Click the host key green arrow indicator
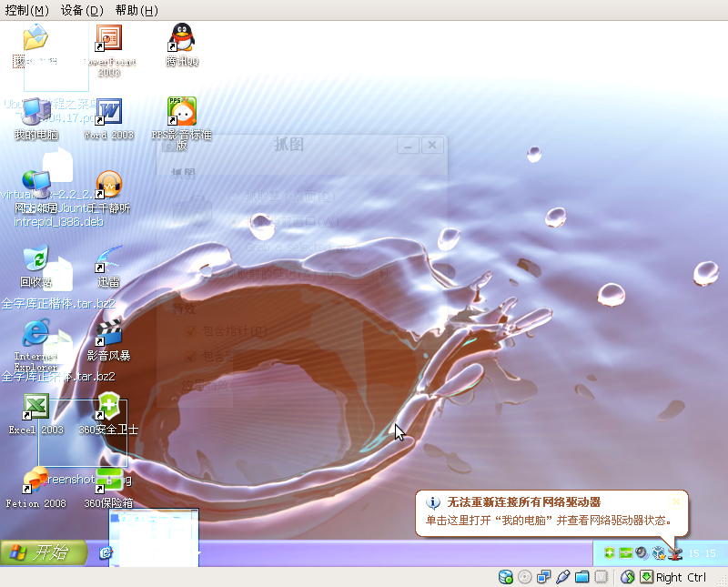 (646, 577)
